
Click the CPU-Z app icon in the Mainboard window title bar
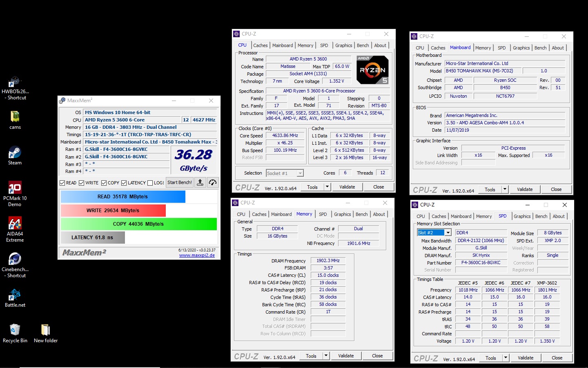point(414,36)
